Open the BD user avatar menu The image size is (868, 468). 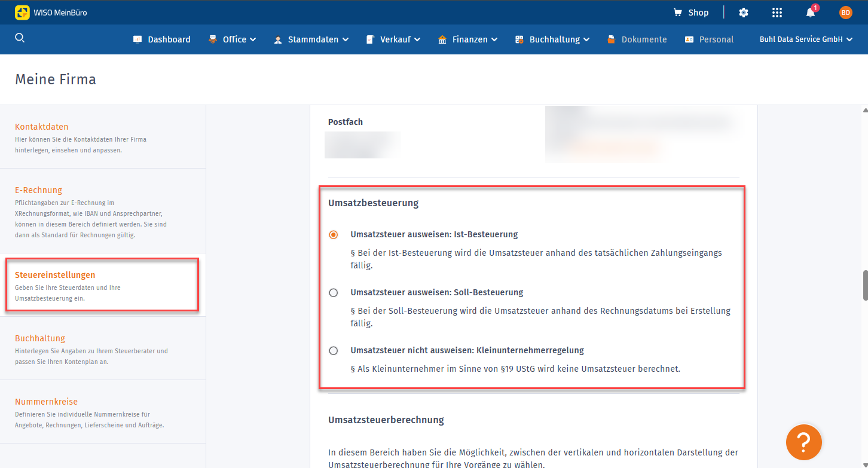coord(845,13)
